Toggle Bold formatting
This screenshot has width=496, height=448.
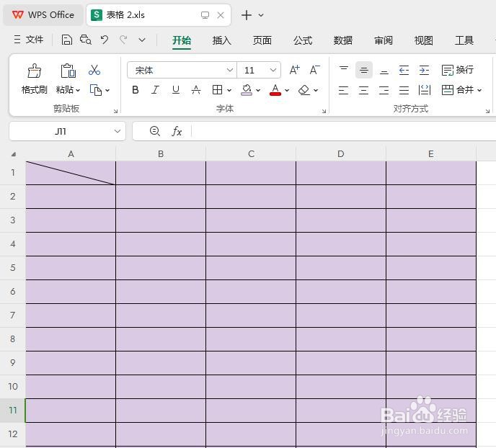tap(136, 90)
